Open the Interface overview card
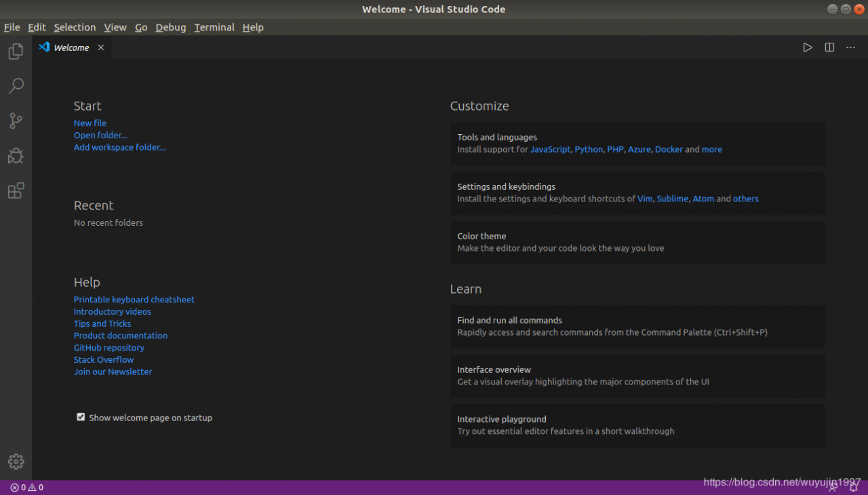Image resolution: width=868 pixels, height=495 pixels. point(638,376)
